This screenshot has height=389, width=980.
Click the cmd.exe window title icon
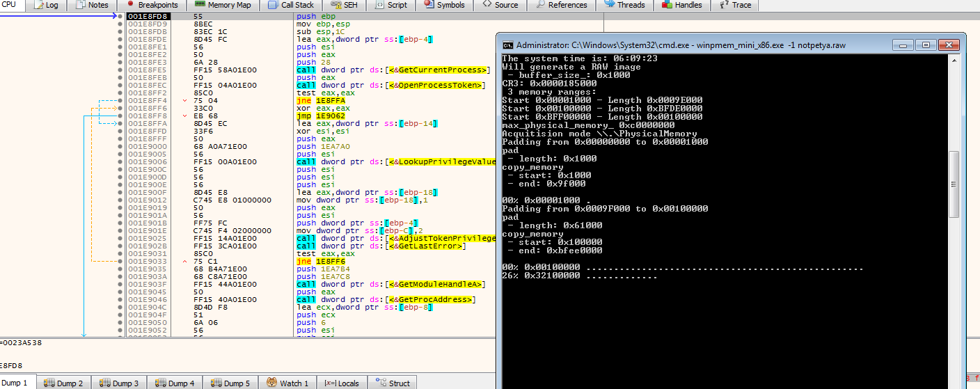(507, 45)
